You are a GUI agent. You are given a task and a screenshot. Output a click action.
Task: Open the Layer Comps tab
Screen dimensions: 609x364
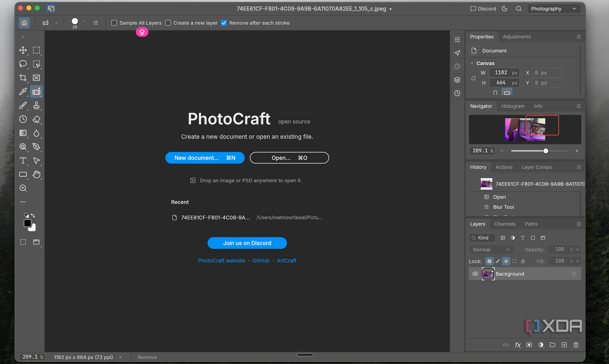pyautogui.click(x=537, y=167)
